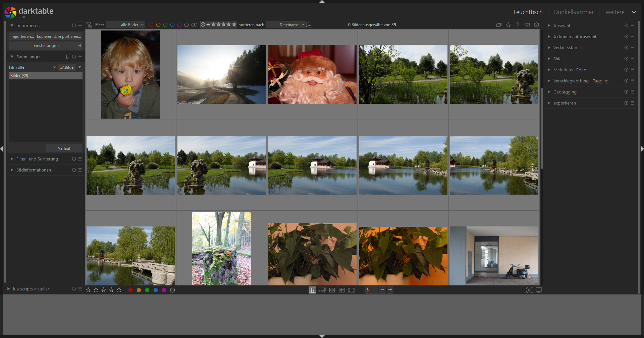Click the keyboard shortcuts mapping icon
The image size is (644, 338).
coord(527,24)
